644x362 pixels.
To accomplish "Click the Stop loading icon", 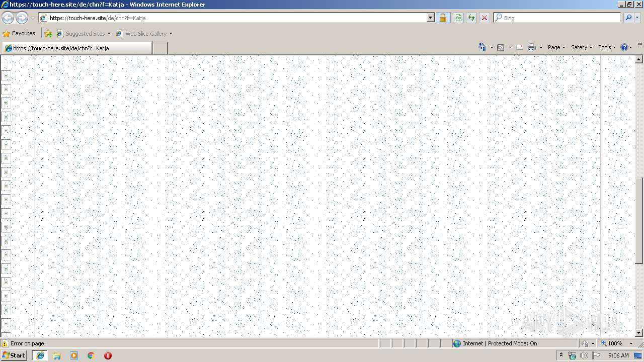I will 485,18.
